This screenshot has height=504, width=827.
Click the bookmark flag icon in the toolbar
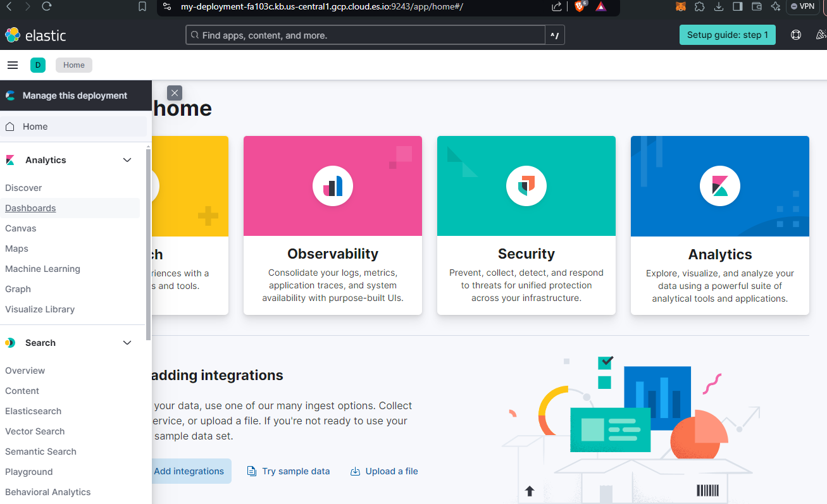click(x=142, y=8)
